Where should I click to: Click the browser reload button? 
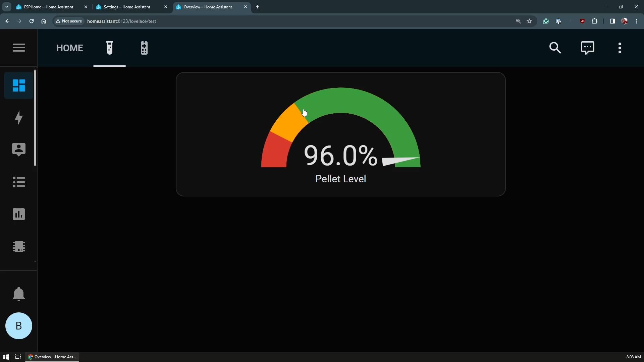(x=32, y=21)
